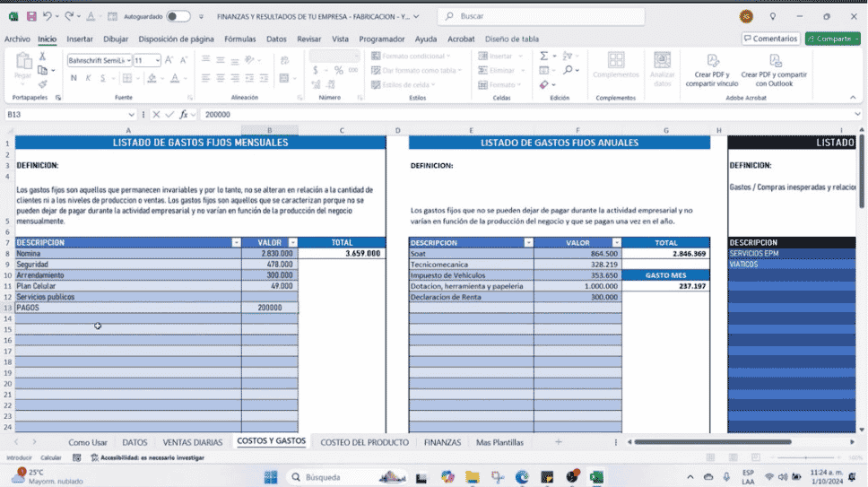Click the percent style icon
The width and height of the screenshot is (868, 487).
click(x=338, y=70)
